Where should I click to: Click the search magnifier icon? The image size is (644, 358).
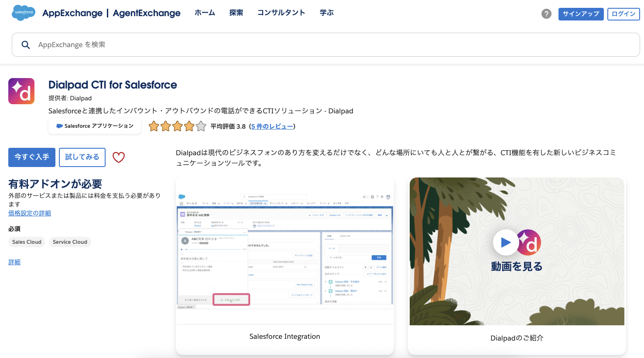click(26, 45)
